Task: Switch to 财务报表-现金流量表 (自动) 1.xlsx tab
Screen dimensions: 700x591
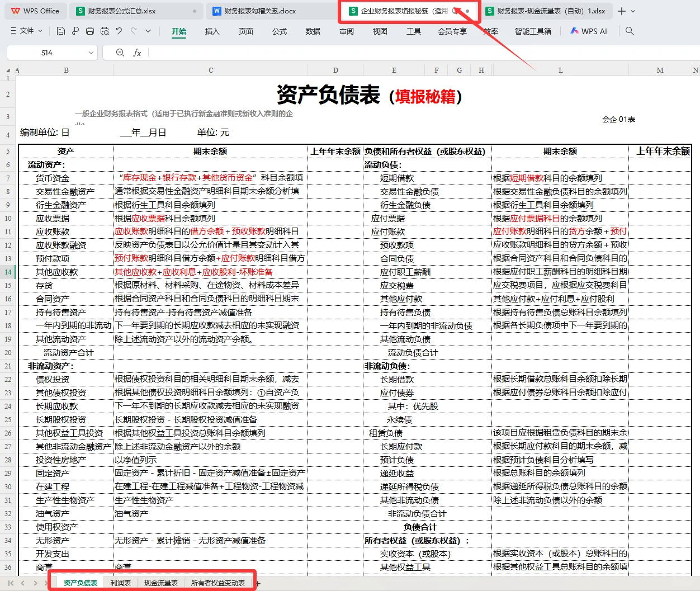Action: [x=546, y=11]
